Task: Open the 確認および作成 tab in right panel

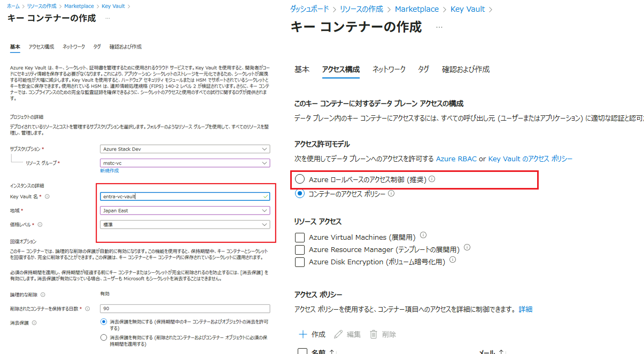Action: [x=465, y=69]
